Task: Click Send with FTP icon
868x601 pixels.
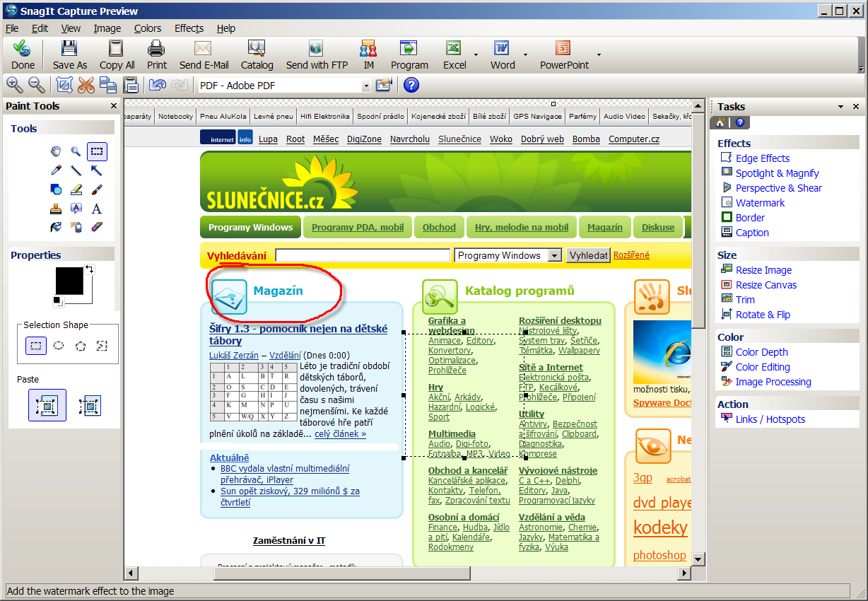Action: pyautogui.click(x=316, y=49)
